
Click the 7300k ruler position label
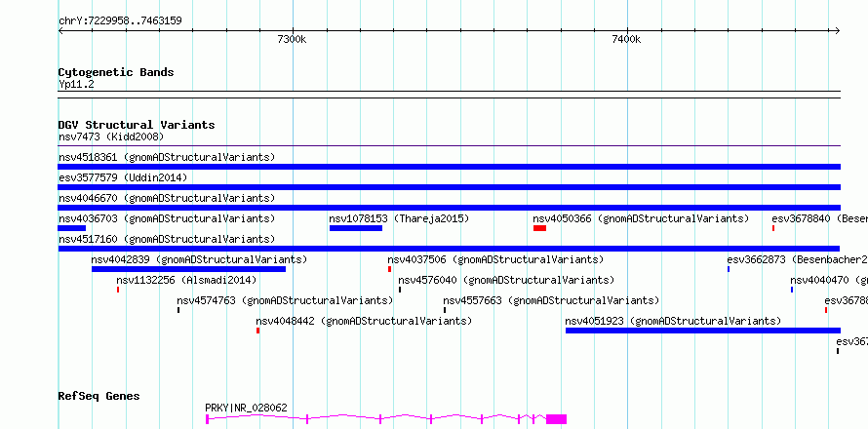point(292,40)
